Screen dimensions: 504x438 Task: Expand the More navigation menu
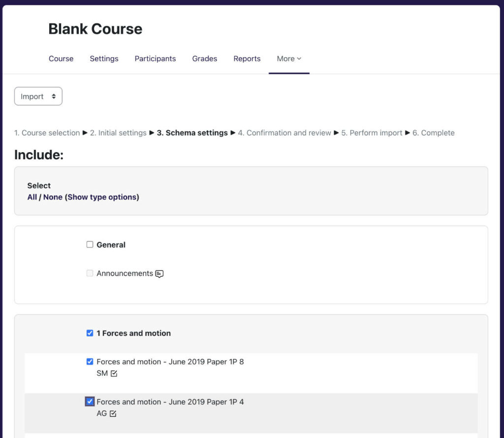(x=289, y=59)
